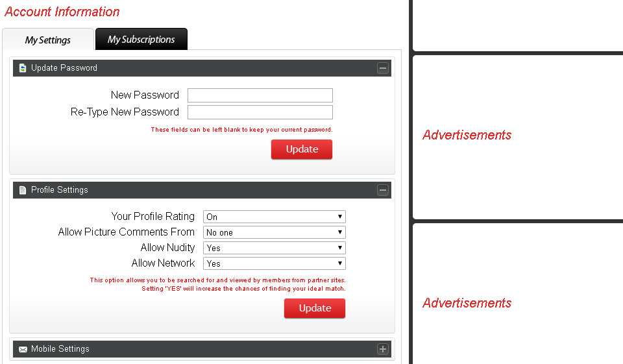The width and height of the screenshot is (623, 364).
Task: Click the Account Information heading
Action: (62, 12)
